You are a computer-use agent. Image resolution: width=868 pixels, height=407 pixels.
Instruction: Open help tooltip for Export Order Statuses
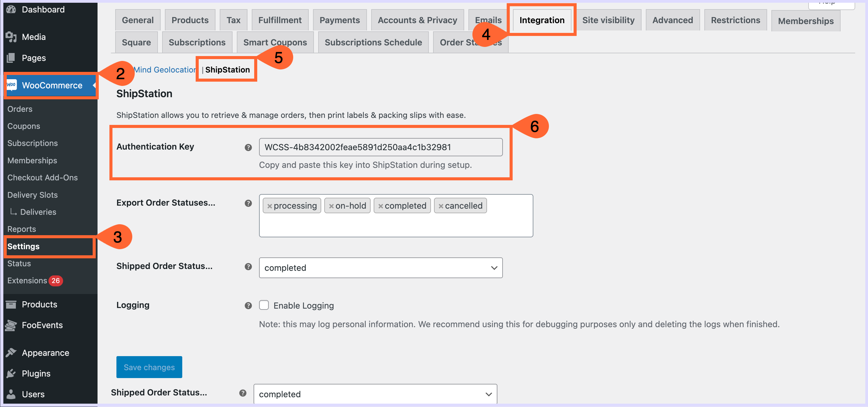[248, 203]
